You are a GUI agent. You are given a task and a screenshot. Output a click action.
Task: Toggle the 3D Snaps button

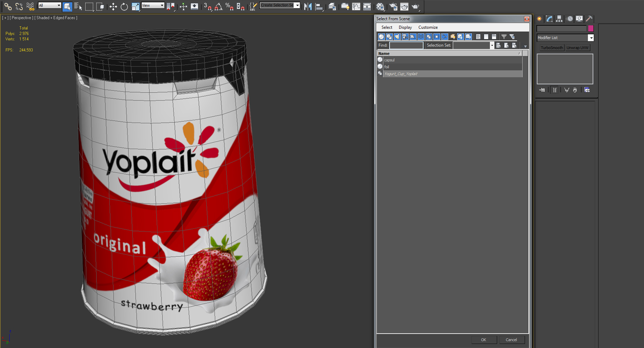[208, 7]
